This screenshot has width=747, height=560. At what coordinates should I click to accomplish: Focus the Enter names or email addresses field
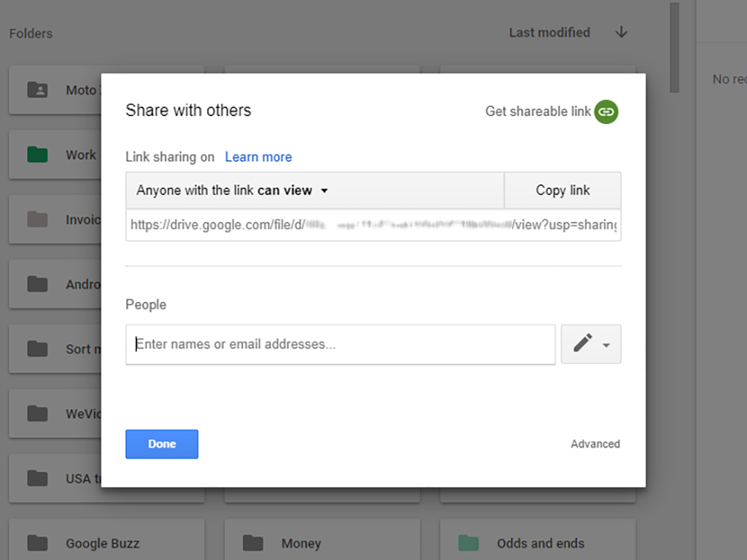tap(340, 344)
